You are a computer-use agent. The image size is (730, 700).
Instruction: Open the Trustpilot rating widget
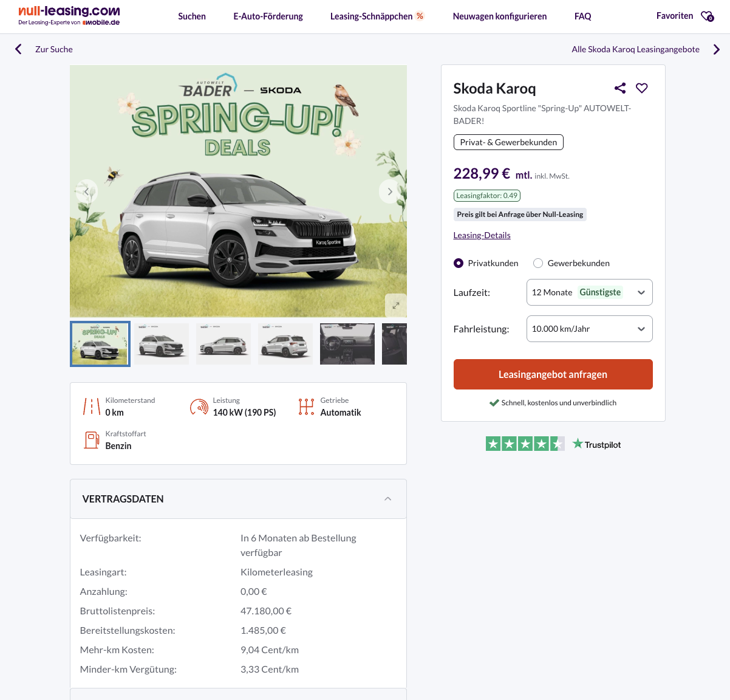coord(553,444)
